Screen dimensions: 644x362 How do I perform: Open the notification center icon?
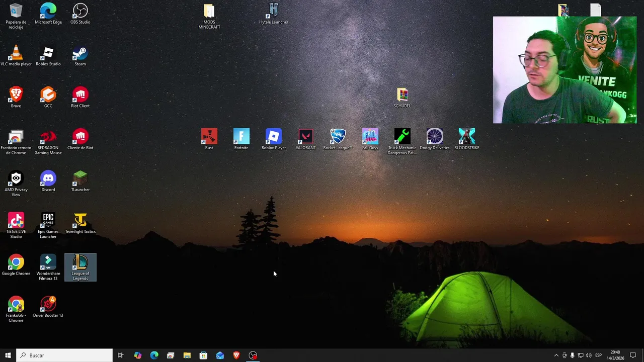(633, 355)
